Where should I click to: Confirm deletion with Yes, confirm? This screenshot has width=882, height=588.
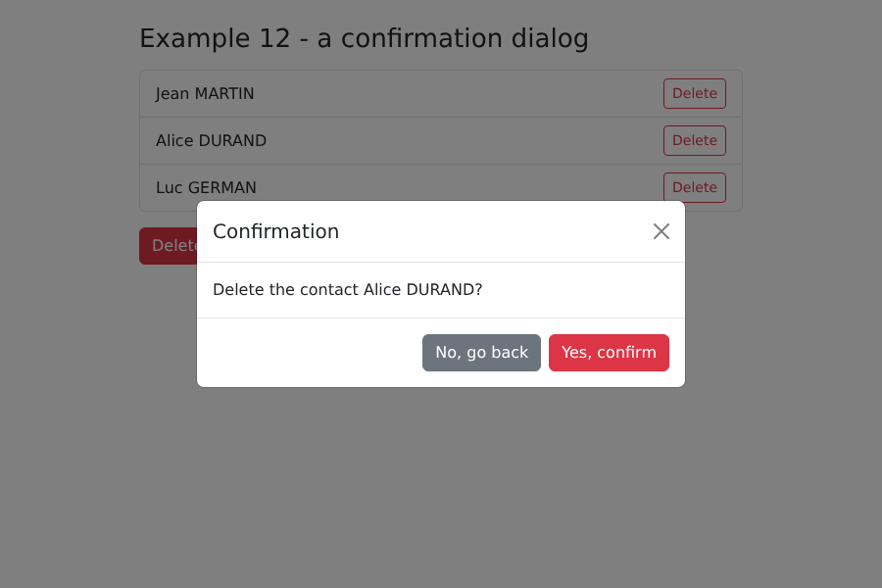(609, 353)
